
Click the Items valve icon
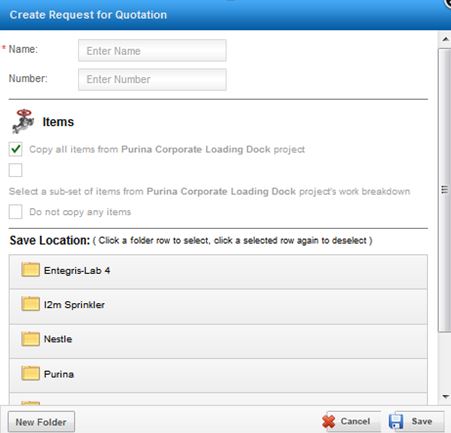coord(23,121)
